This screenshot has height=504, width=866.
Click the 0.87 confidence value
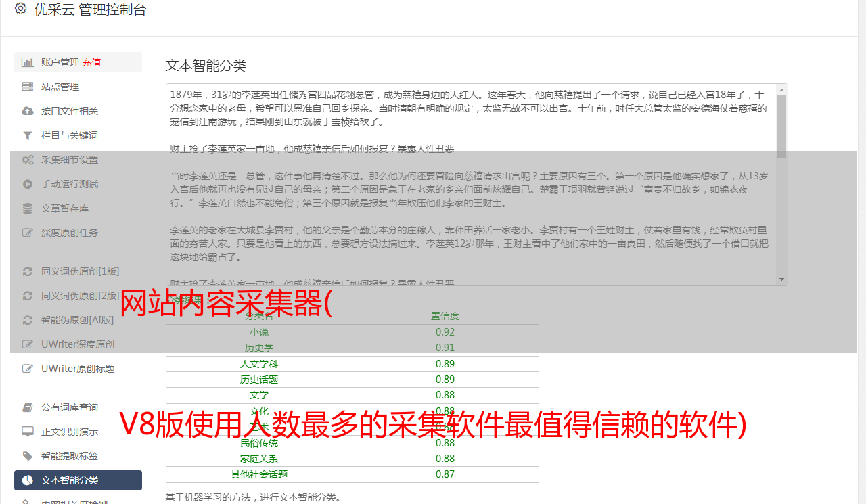click(x=445, y=474)
